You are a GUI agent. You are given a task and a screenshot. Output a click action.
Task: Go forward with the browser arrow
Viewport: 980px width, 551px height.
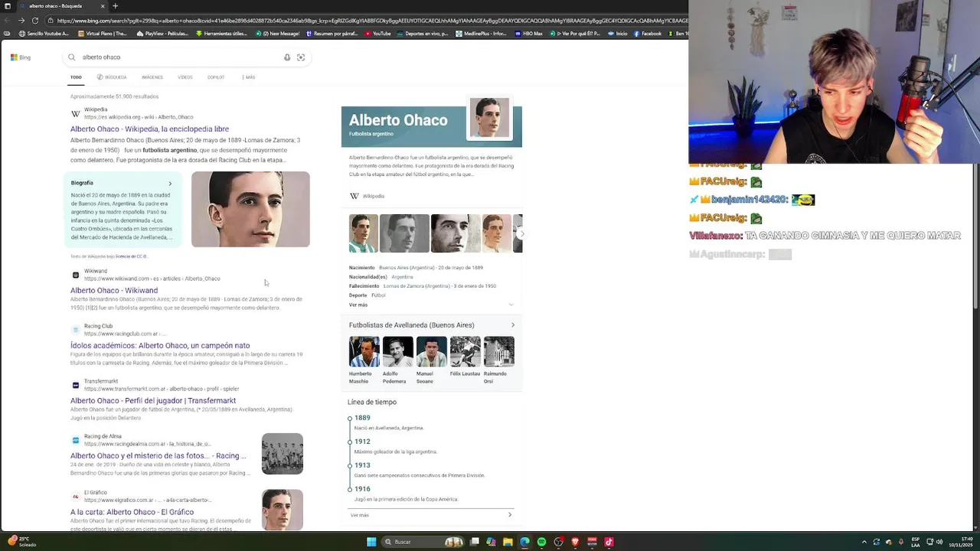[21, 21]
